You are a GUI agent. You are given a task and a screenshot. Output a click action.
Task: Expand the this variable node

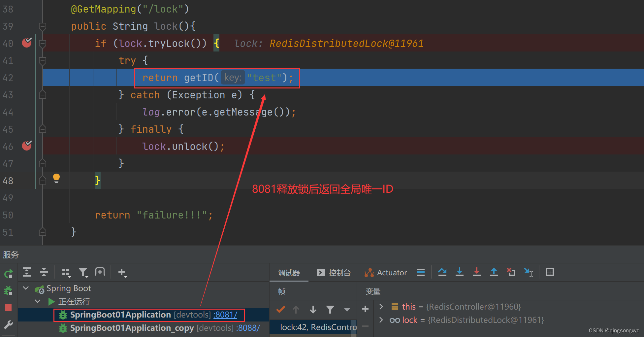click(x=381, y=307)
